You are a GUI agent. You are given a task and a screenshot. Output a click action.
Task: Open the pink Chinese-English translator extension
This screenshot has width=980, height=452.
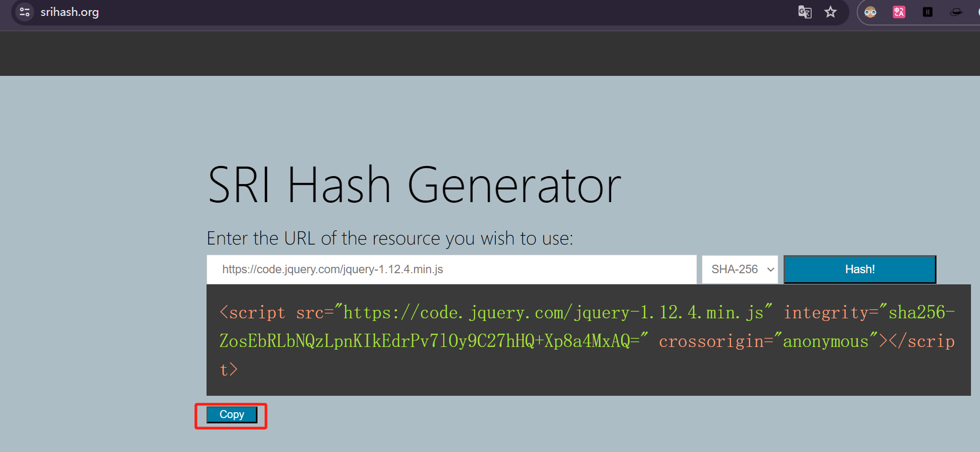click(899, 12)
